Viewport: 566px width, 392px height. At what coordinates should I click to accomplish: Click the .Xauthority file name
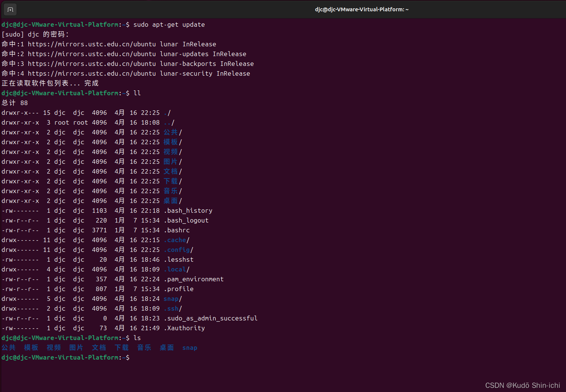[184, 328]
